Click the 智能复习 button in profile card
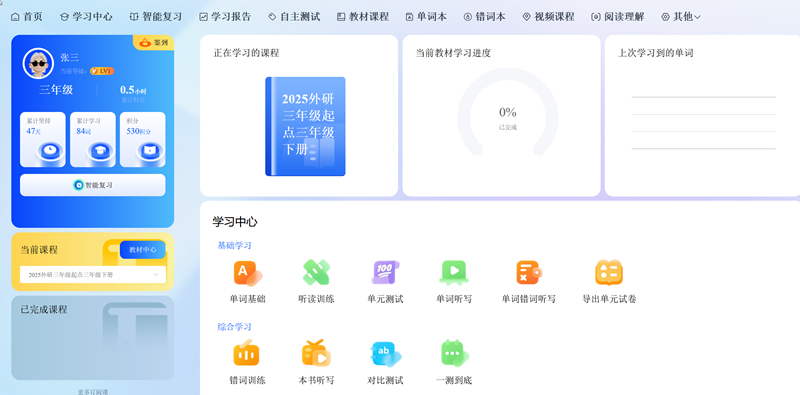This screenshot has height=395, width=800. click(x=92, y=185)
